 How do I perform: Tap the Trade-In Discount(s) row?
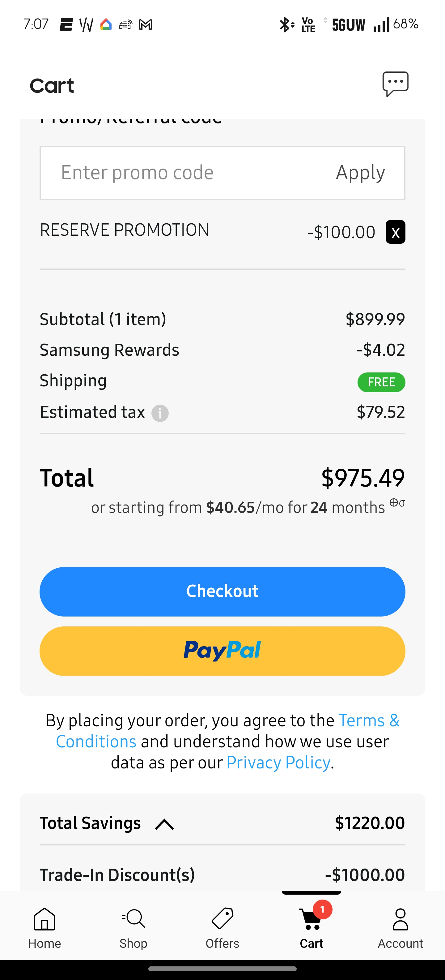222,875
